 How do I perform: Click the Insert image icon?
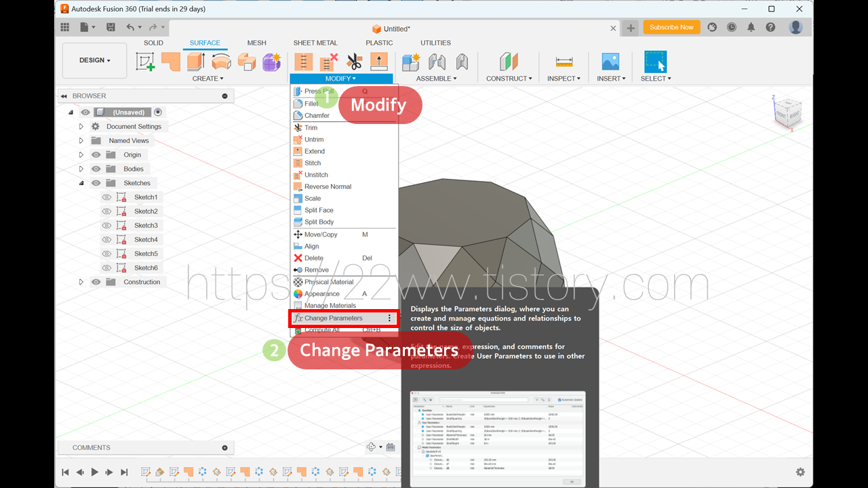pyautogui.click(x=610, y=62)
